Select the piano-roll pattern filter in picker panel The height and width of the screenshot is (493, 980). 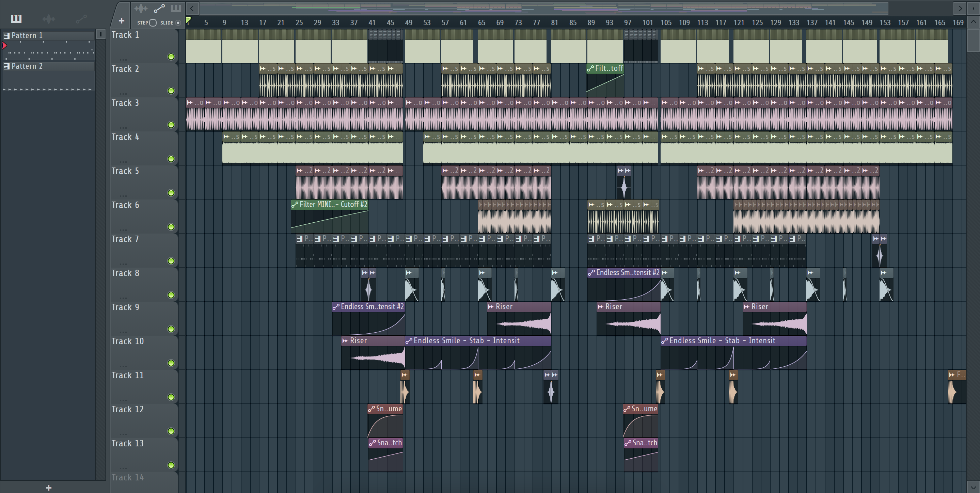click(16, 19)
